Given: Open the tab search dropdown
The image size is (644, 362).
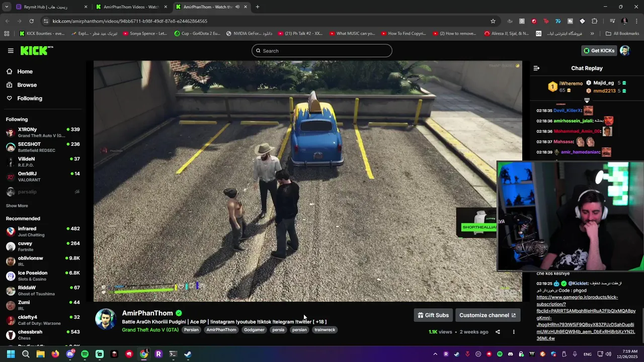Looking at the screenshot, I should tap(7, 7).
